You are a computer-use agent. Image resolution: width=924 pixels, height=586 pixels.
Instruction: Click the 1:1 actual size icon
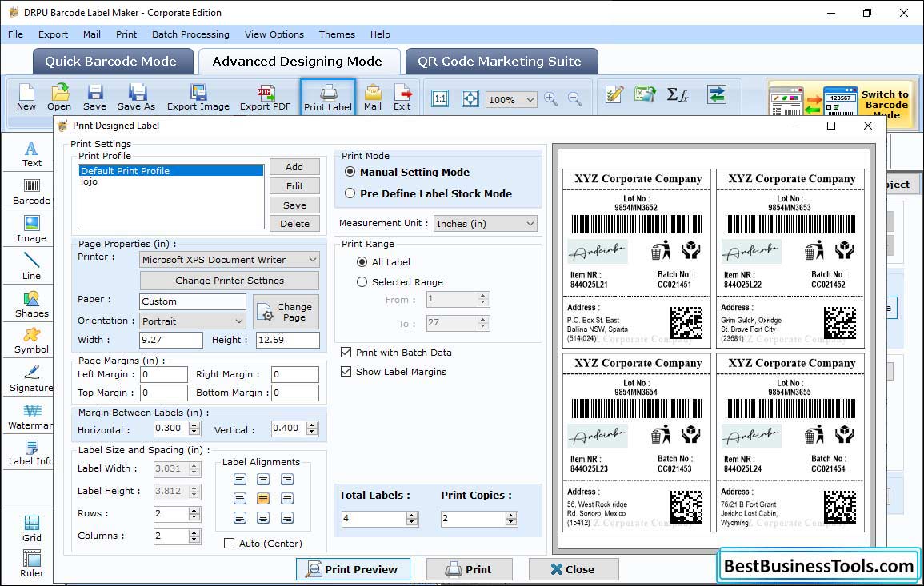click(440, 98)
